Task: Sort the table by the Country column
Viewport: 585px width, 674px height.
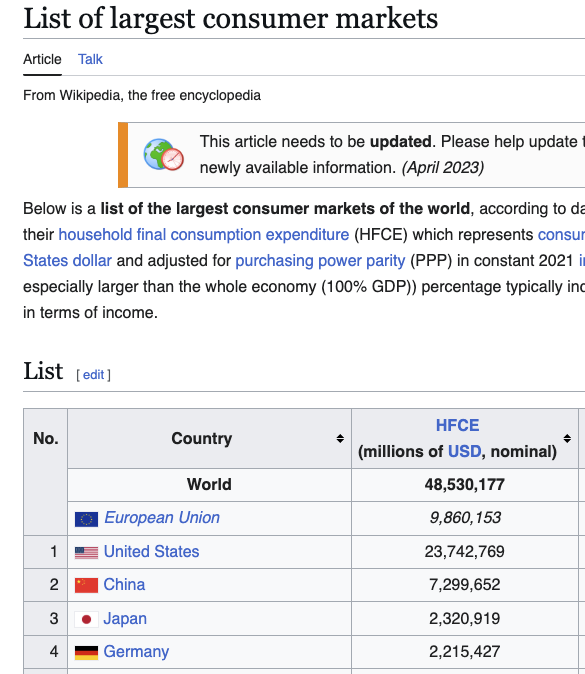Action: [340, 438]
